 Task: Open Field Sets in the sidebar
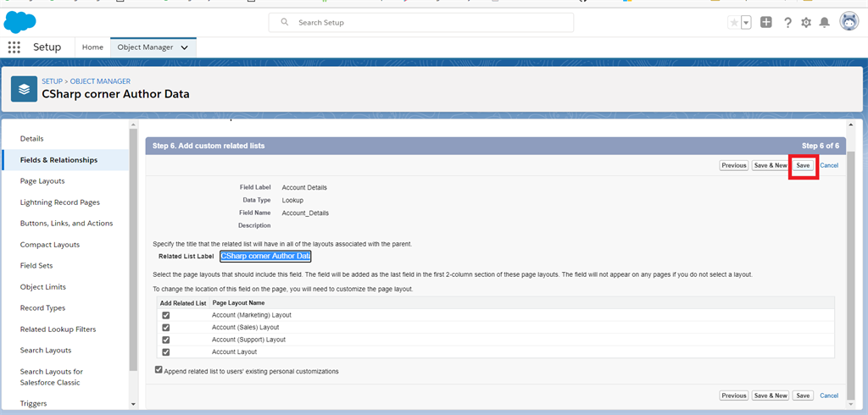pyautogui.click(x=36, y=266)
